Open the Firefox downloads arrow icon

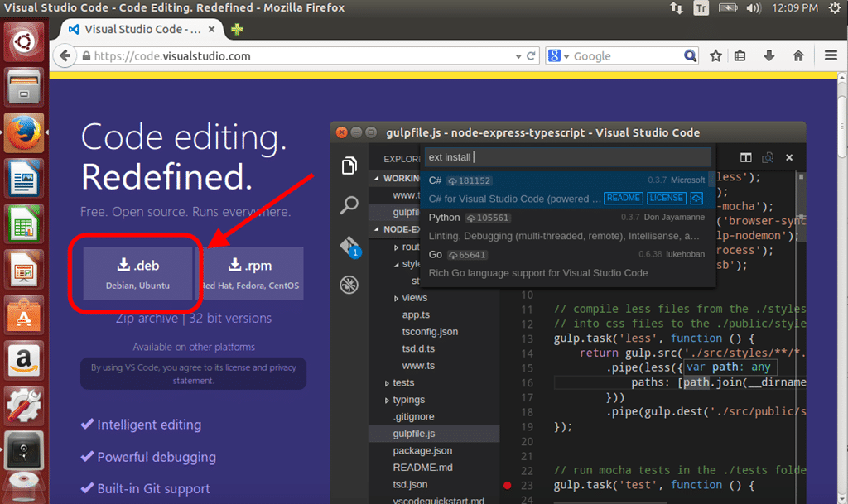pos(769,55)
